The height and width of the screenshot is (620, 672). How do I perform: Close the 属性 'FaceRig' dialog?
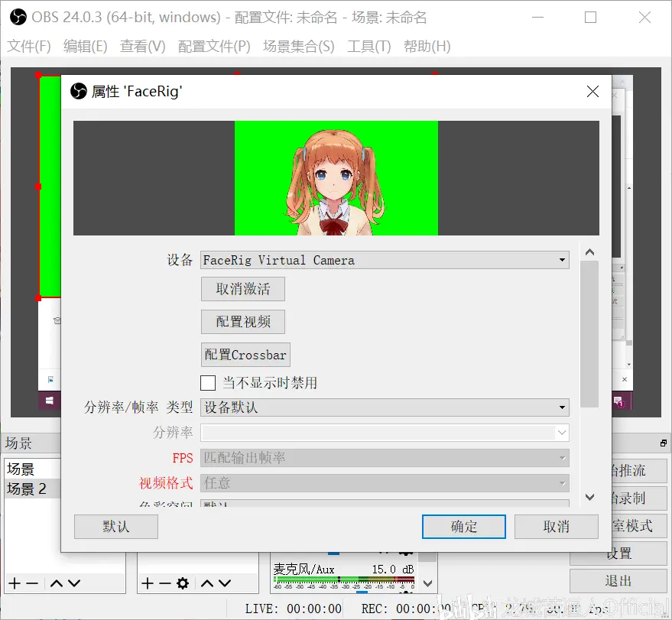point(592,91)
